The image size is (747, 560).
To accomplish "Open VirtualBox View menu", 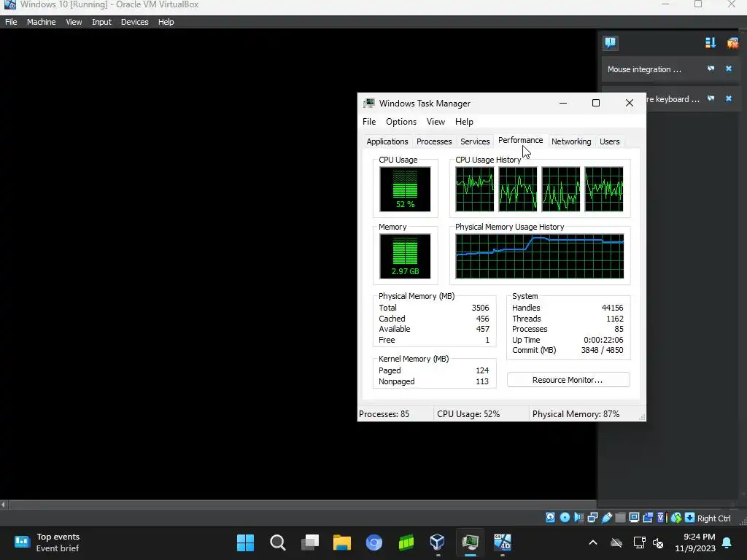I will point(74,22).
